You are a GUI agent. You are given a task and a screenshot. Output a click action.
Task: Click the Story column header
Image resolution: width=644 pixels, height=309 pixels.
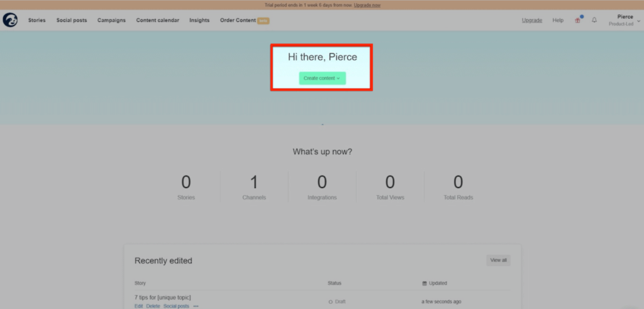140,283
